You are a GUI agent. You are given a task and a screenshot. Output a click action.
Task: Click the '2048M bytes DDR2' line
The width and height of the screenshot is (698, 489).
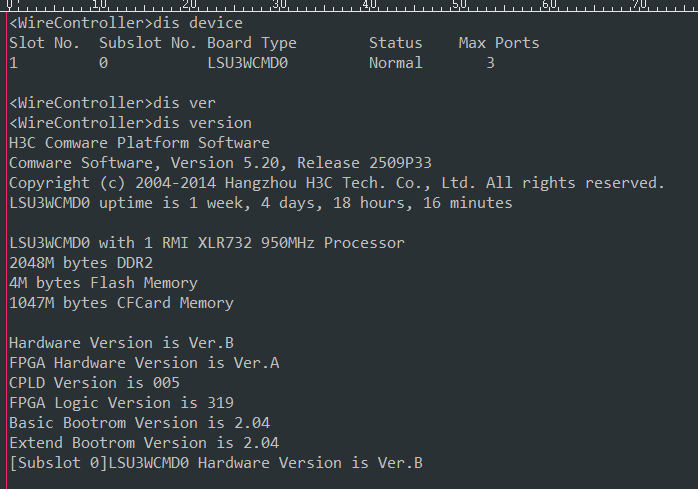click(80, 263)
